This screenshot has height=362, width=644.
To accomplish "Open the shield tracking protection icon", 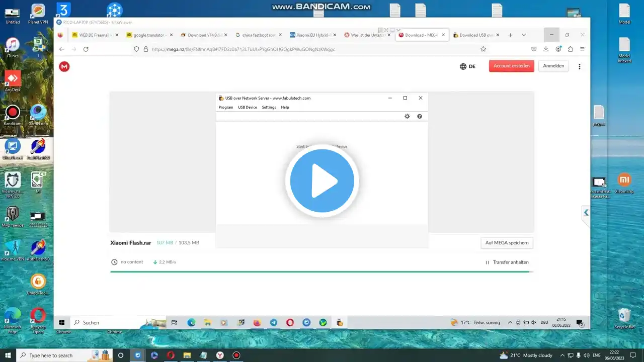I will (136, 49).
